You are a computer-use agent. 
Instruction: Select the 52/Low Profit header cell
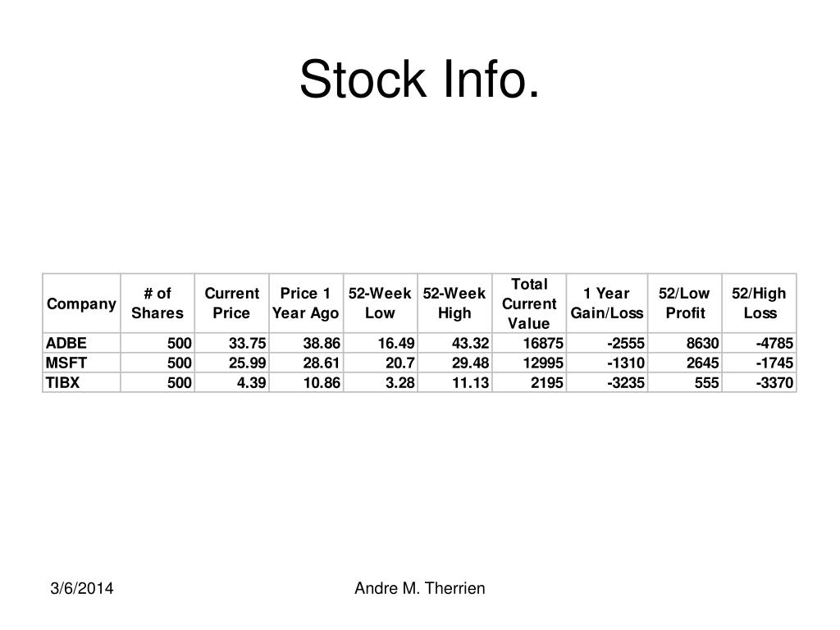[685, 304]
